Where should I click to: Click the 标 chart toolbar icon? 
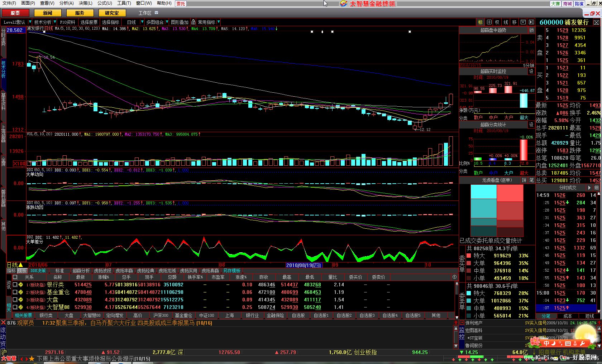(x=481, y=22)
